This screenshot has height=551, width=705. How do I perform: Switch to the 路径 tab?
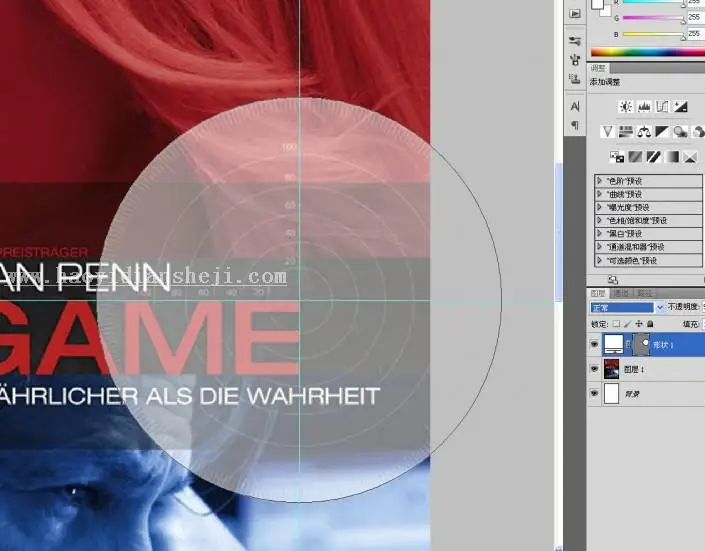(x=644, y=293)
